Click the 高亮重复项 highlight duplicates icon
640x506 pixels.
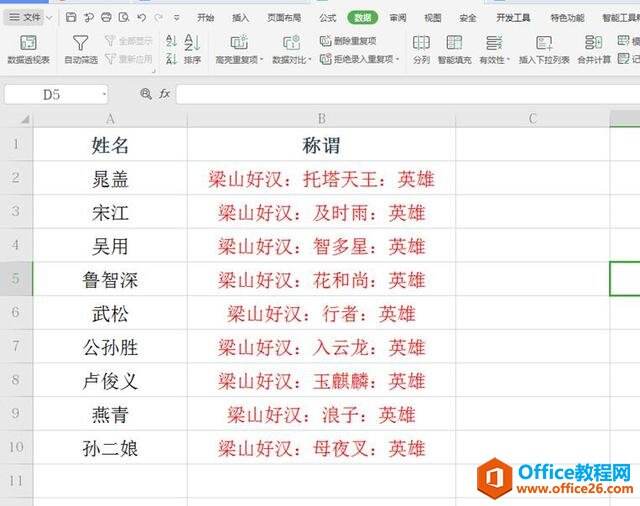[x=239, y=42]
